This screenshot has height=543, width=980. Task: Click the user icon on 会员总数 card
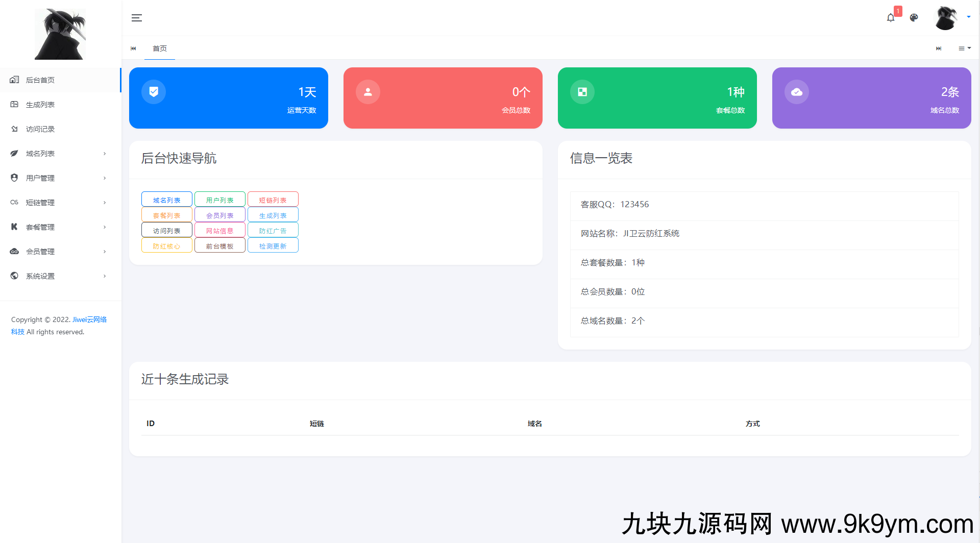pos(368,92)
